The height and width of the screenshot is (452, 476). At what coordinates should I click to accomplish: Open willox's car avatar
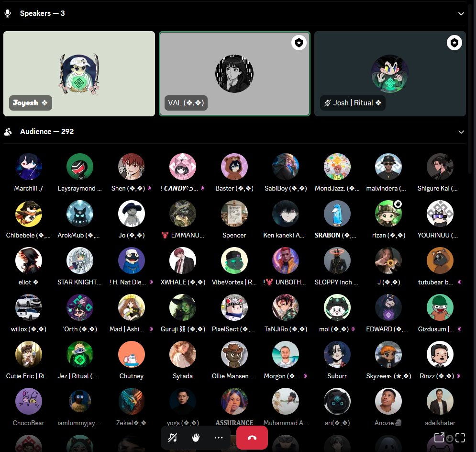29,307
